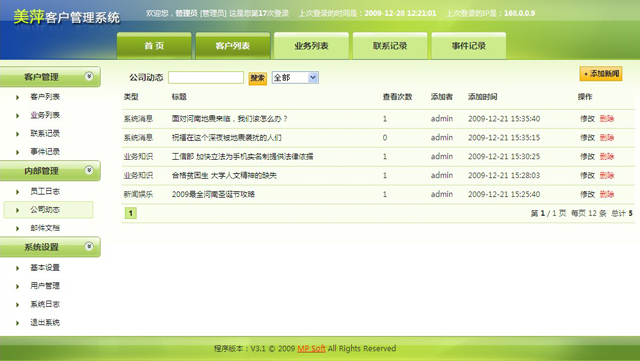Screen dimensions: 640x361
Task: Click the arrow bullet beside 邮件文档
Action: click(x=18, y=228)
